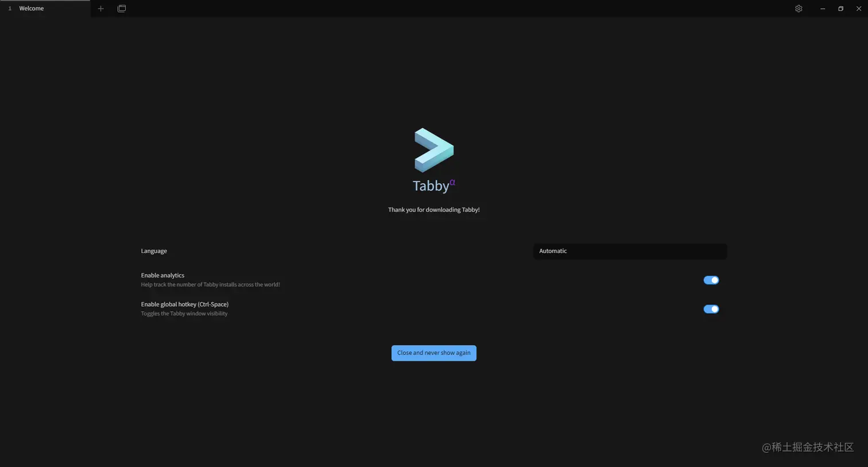This screenshot has height=467, width=868.
Task: Click the settings gear in the title bar
Action: [x=799, y=8]
